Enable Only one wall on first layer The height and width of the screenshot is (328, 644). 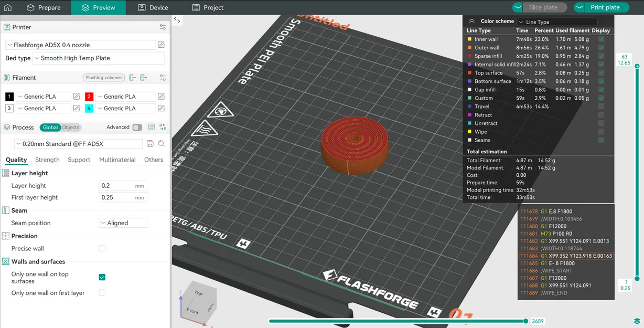(x=102, y=293)
